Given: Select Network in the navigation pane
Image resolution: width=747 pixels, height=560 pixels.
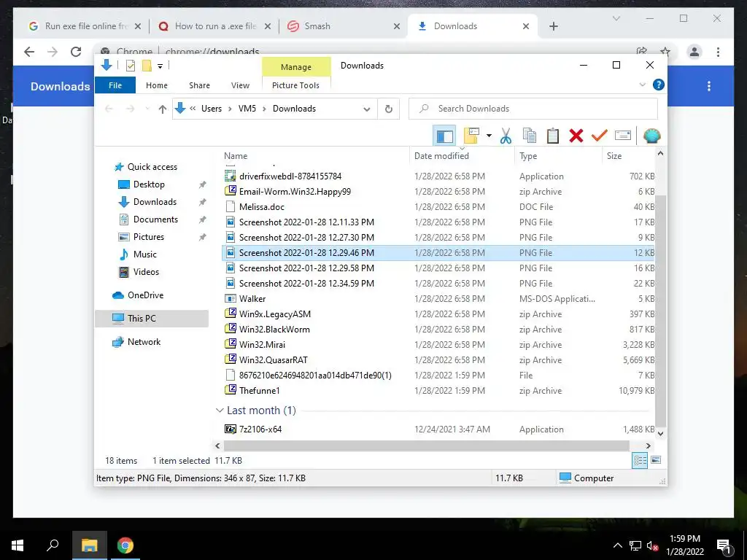Looking at the screenshot, I should point(144,342).
